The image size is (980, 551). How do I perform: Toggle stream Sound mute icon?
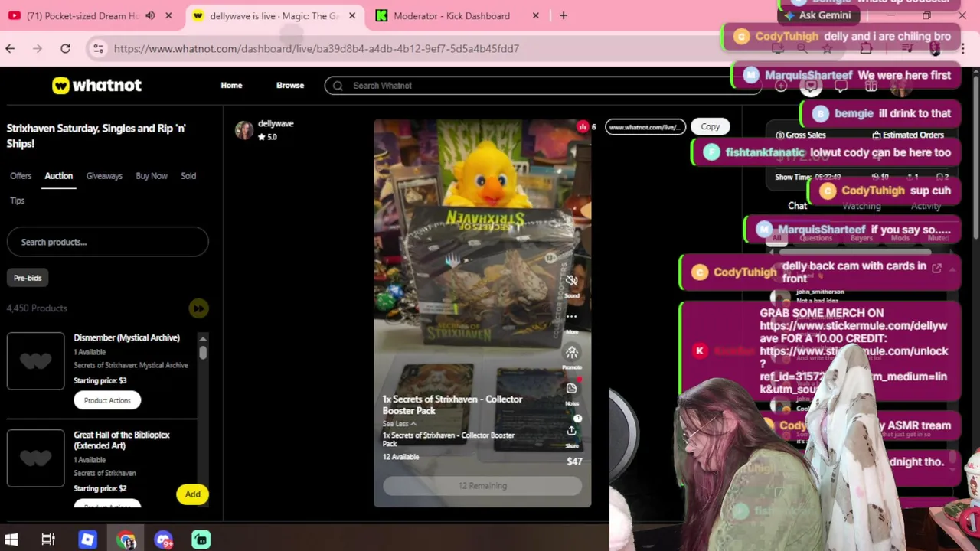572,280
